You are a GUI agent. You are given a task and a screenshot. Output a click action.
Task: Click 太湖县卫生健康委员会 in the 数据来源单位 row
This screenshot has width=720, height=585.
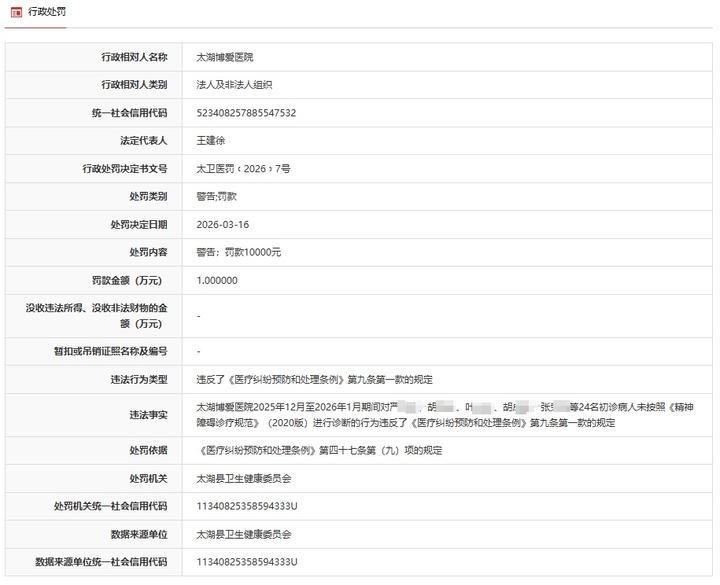(x=244, y=534)
